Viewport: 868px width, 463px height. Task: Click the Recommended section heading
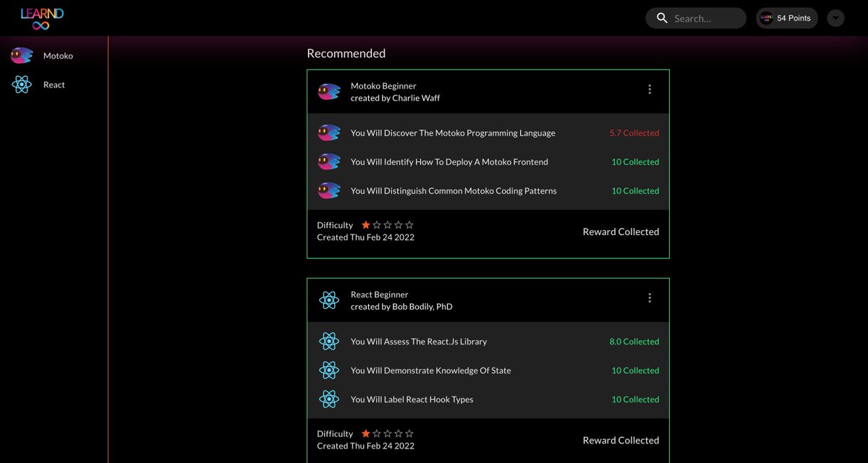pyautogui.click(x=346, y=54)
